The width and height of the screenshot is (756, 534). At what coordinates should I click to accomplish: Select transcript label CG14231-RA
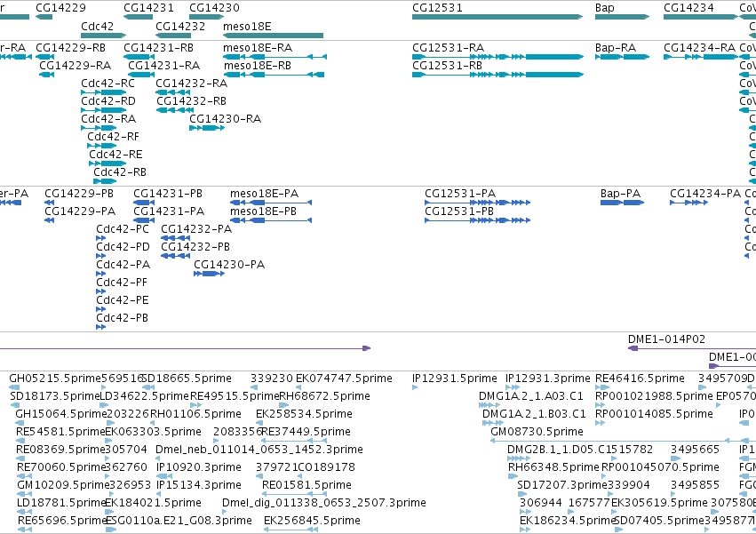(x=164, y=65)
